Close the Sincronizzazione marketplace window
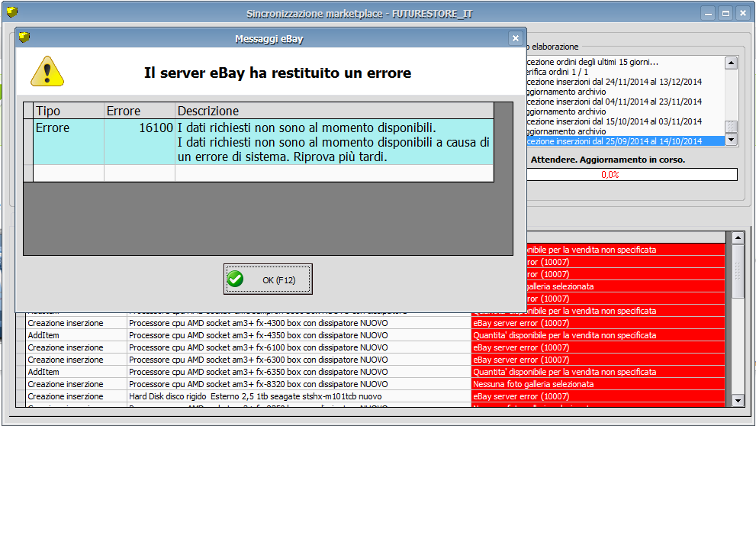Screen dimensions: 756x549 pyautogui.click(x=743, y=14)
